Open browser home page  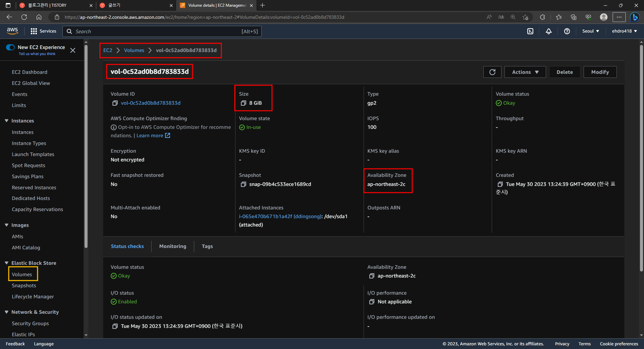click(x=39, y=17)
